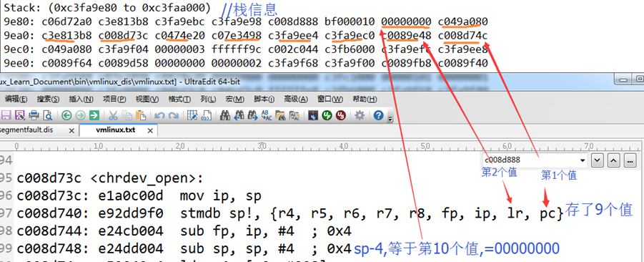
Task: Find next match with binoculars-right icon
Action: 252,115
